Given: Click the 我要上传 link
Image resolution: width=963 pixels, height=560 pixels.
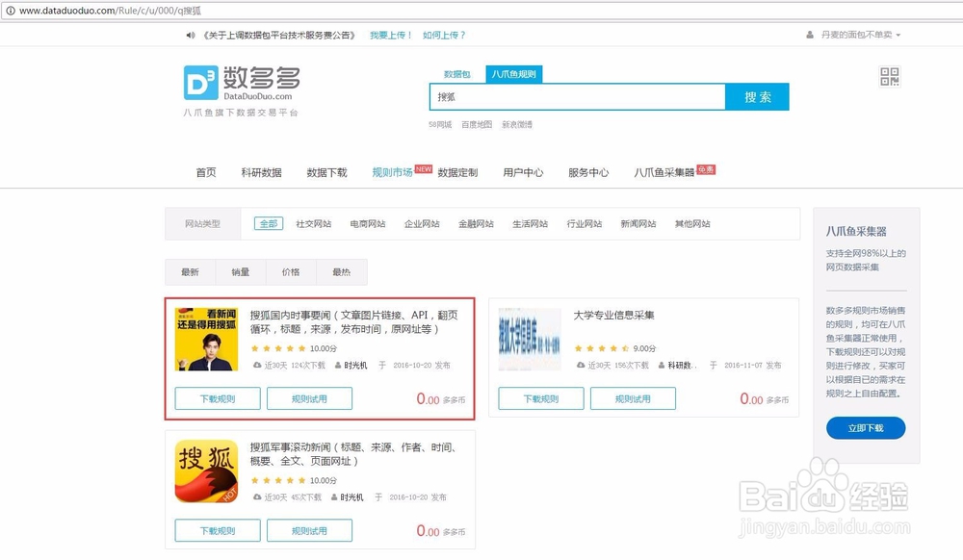Looking at the screenshot, I should 391,35.
